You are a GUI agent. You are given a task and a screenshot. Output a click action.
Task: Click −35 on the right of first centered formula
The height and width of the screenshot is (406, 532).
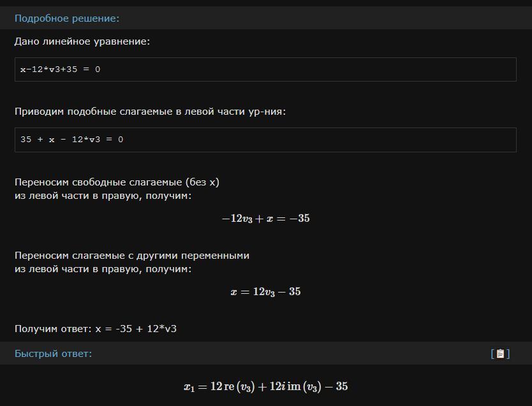click(x=300, y=218)
